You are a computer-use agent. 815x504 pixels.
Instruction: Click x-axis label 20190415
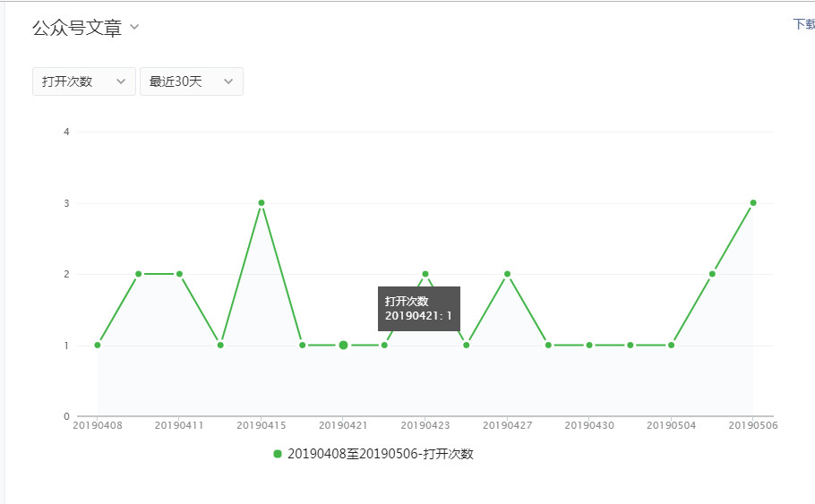262,425
